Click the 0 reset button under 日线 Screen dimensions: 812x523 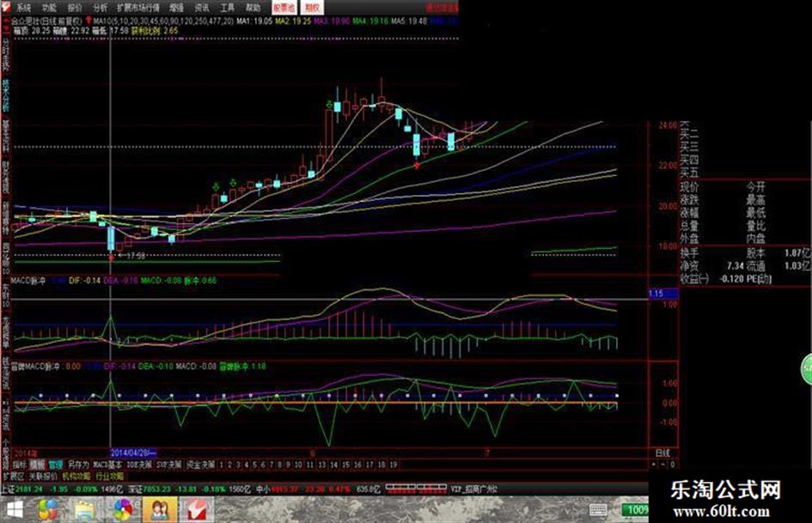pyautogui.click(x=672, y=465)
